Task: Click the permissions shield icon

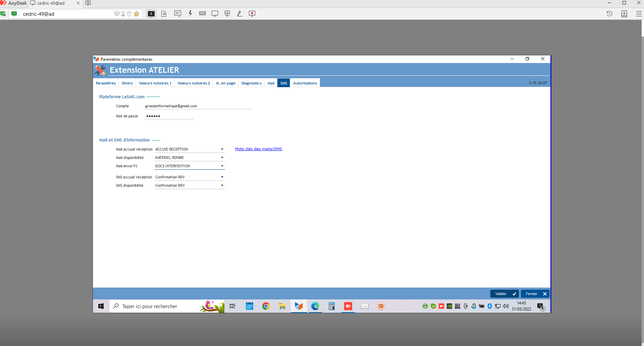Action: tap(227, 14)
